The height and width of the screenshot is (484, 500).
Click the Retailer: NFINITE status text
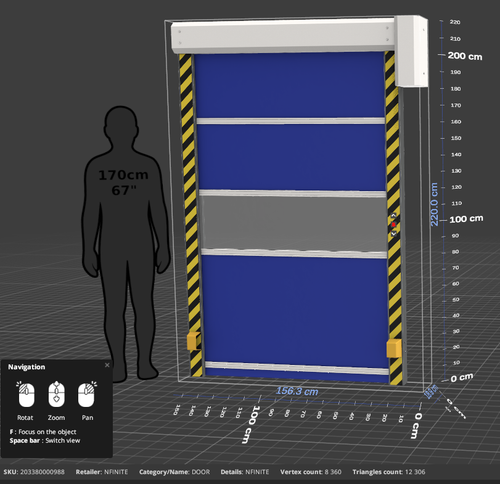pos(102,472)
